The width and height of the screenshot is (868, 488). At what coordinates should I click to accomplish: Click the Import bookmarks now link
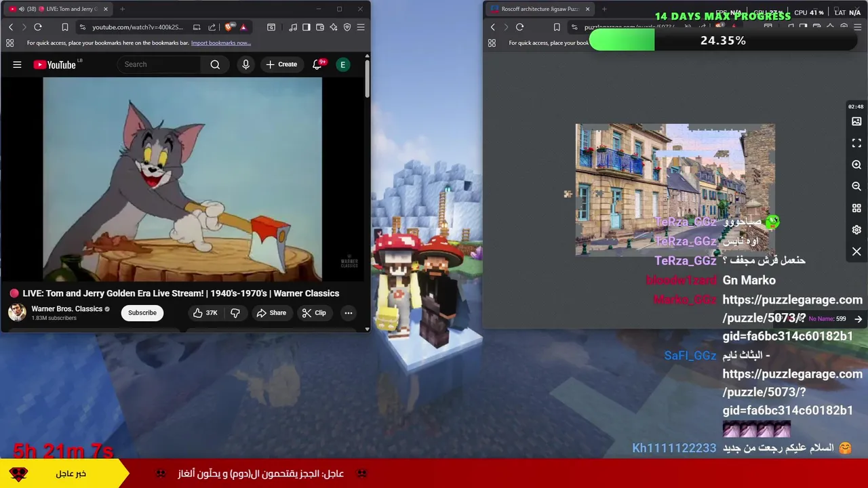pyautogui.click(x=221, y=43)
